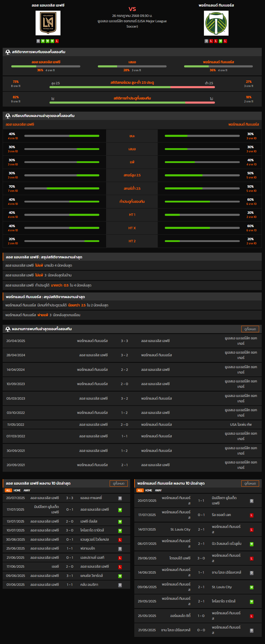Click soccer ball icon beside ผลงานการพบกันล่าสุดของทั้งสองทีม
The image size is (265, 644).
coord(8,329)
